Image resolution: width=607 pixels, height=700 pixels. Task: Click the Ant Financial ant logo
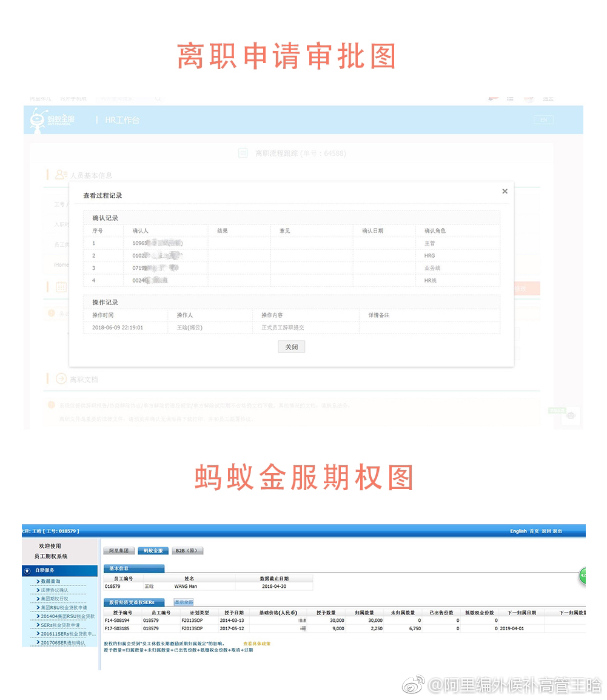[39, 120]
